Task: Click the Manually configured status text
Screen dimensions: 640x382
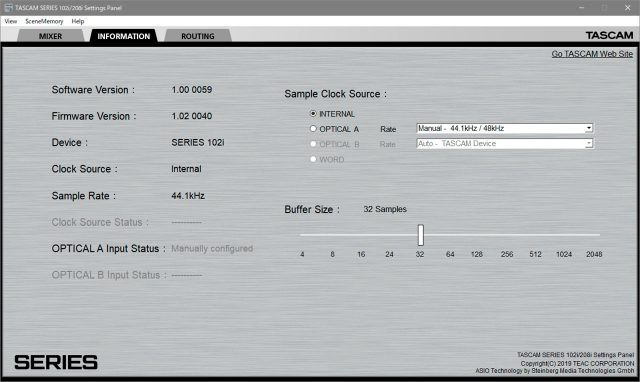Action: click(212, 249)
